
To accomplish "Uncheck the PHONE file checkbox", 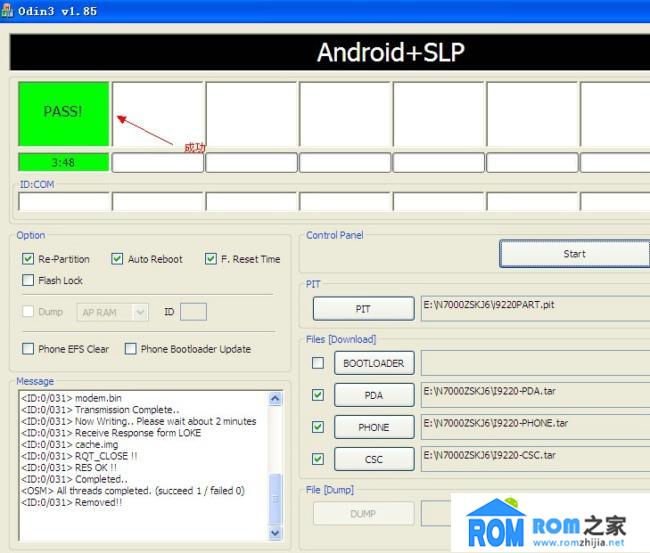I will 318,427.
